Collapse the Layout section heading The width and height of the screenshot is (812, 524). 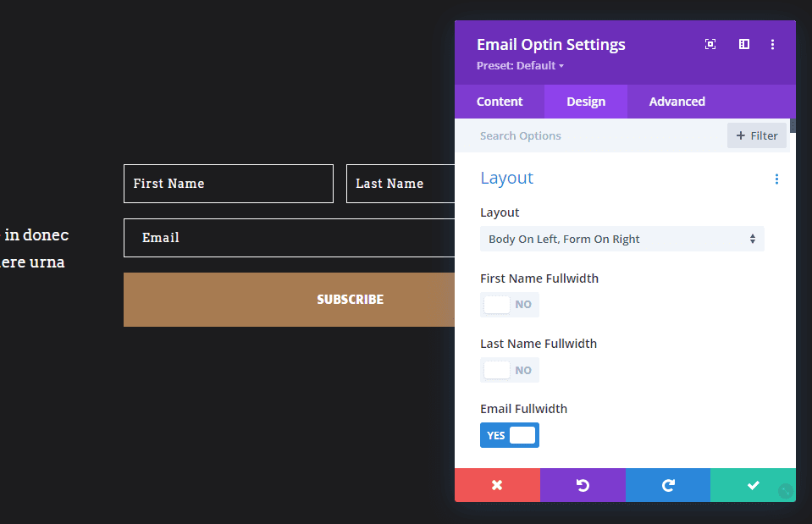[506, 178]
